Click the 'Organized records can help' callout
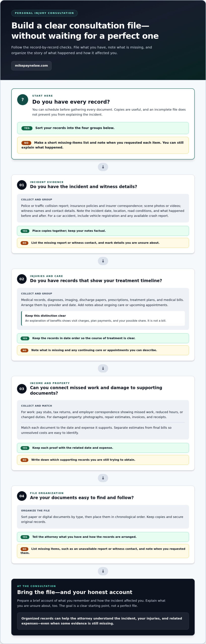 click(x=103, y=621)
